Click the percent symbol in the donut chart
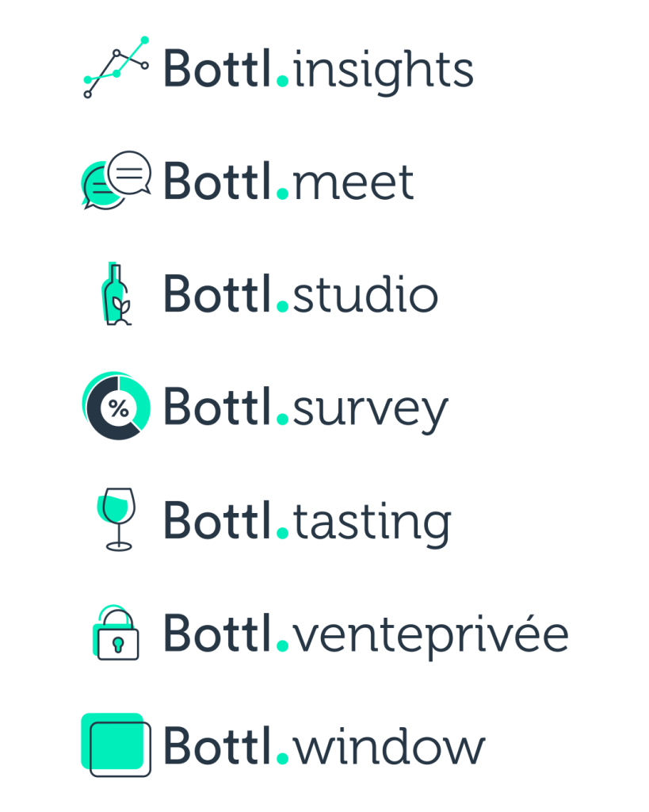649x812 pixels. [x=118, y=409]
